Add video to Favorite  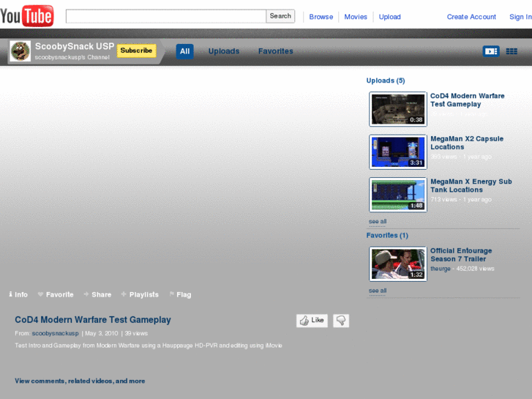pos(56,294)
